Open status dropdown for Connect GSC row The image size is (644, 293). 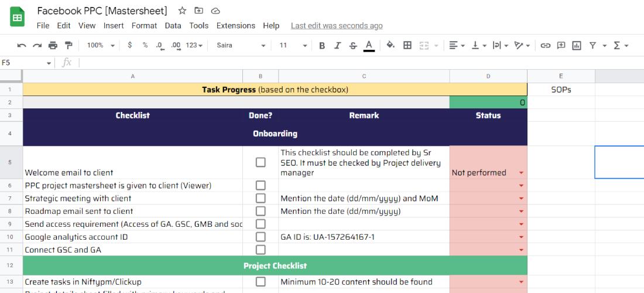click(x=521, y=250)
